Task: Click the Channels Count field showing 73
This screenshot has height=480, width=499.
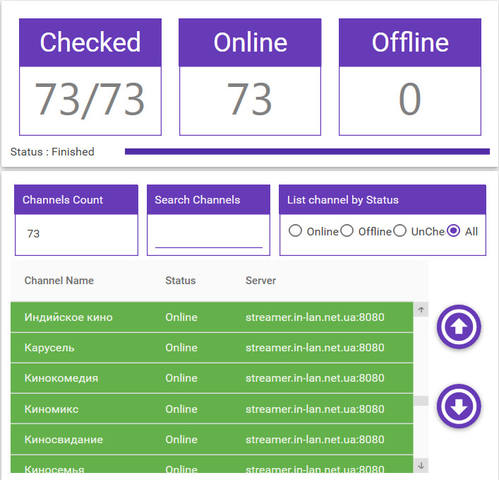Action: pos(76,234)
